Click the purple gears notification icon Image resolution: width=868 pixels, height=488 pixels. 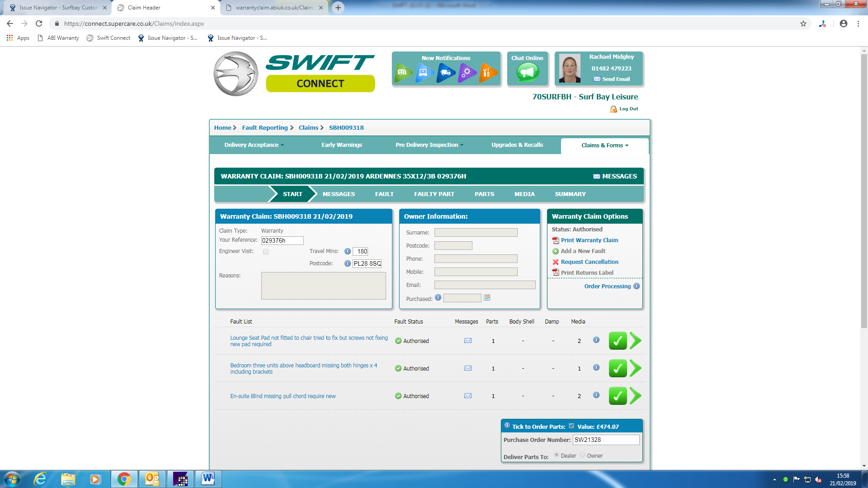pos(467,72)
